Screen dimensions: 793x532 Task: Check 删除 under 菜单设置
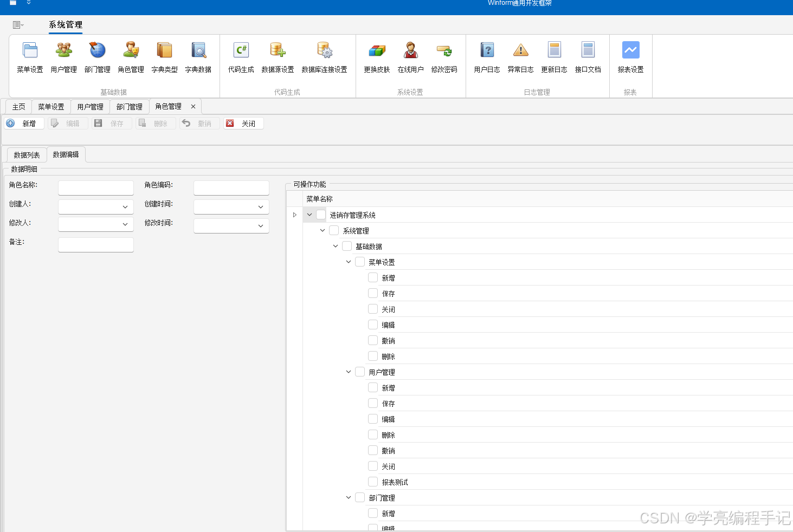click(373, 356)
